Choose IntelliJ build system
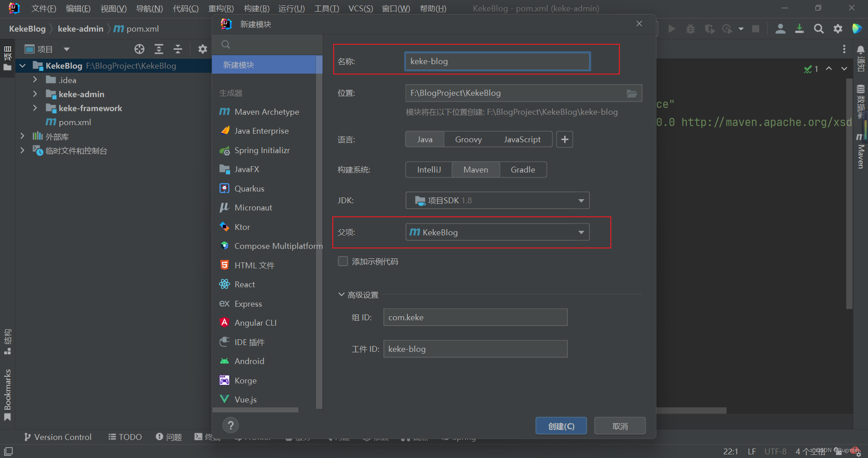 (x=429, y=170)
